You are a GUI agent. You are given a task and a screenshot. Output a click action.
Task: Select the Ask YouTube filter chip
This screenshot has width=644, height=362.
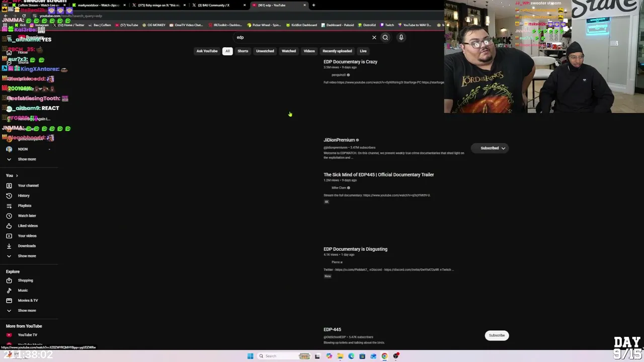pos(207,51)
